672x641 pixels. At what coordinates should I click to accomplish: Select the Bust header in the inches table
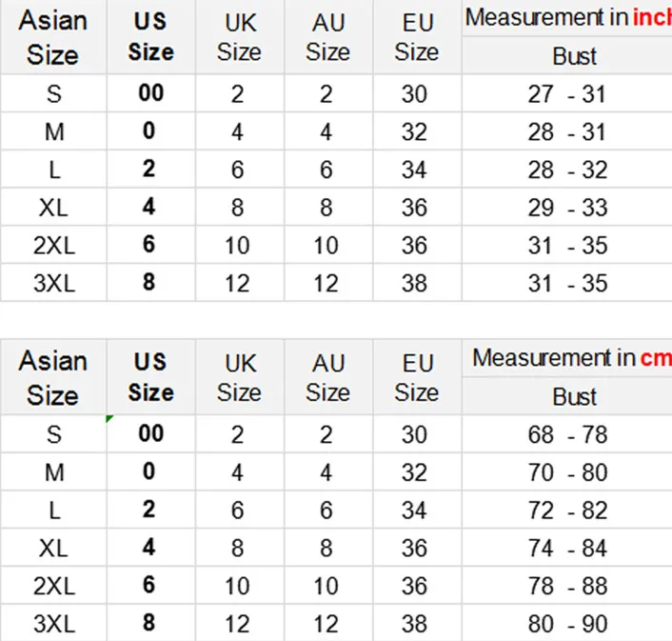[567, 55]
